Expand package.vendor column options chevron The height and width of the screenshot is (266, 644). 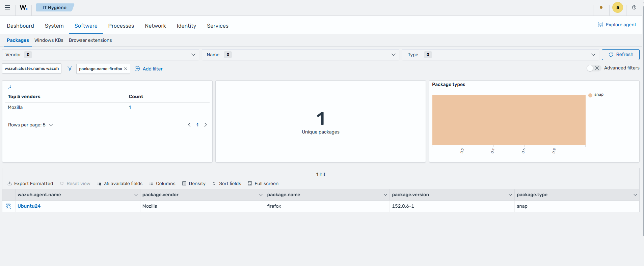point(261,195)
